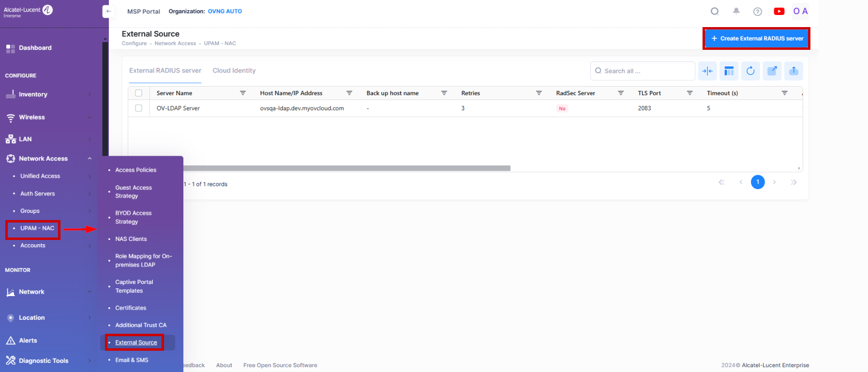Open the TLS Port column filter
868x372 pixels.
(689, 93)
